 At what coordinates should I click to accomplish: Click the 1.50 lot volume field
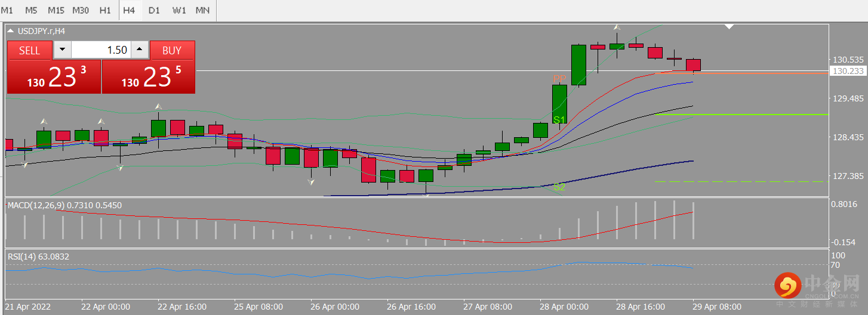point(101,50)
